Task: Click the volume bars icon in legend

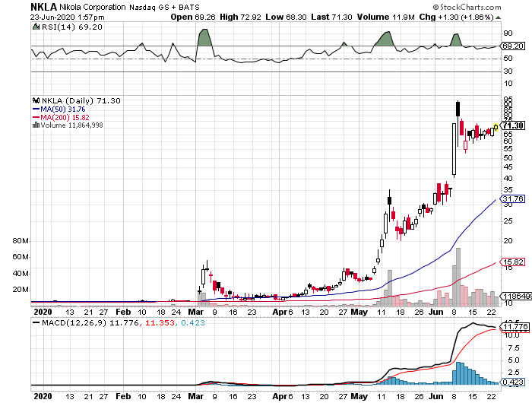Action: 36,125
